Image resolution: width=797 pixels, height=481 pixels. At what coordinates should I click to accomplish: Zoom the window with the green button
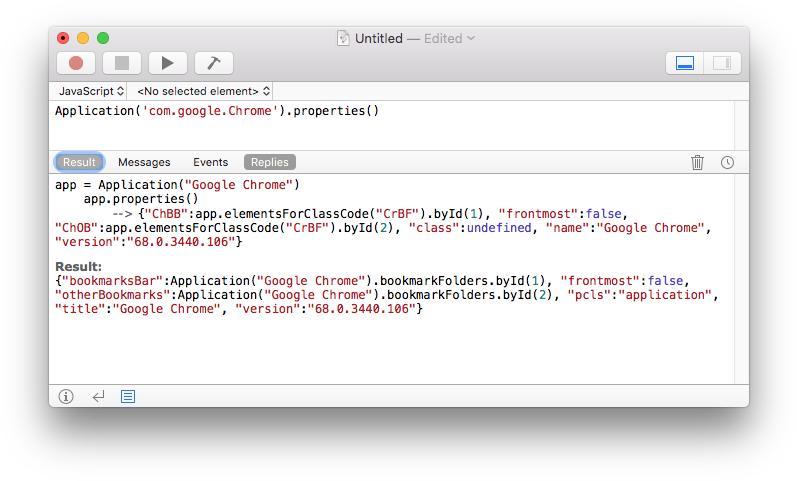(103, 38)
